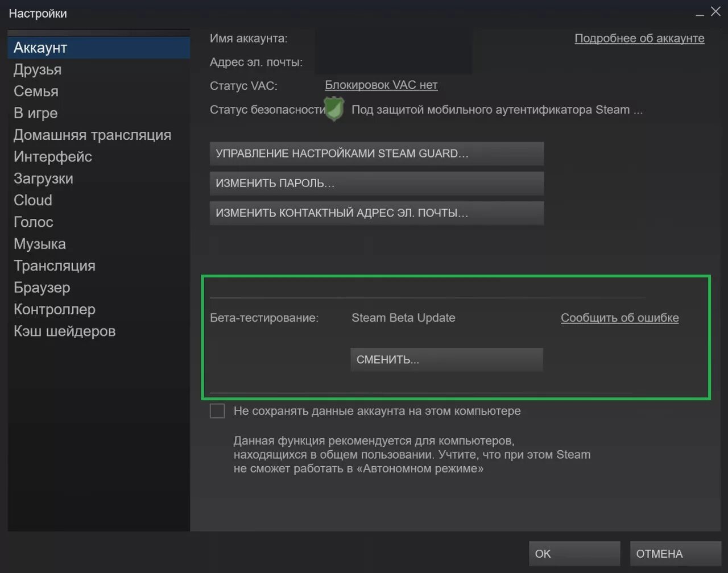This screenshot has width=728, height=573.
Task: Click the Адрес эл. почты label
Action: point(256,62)
